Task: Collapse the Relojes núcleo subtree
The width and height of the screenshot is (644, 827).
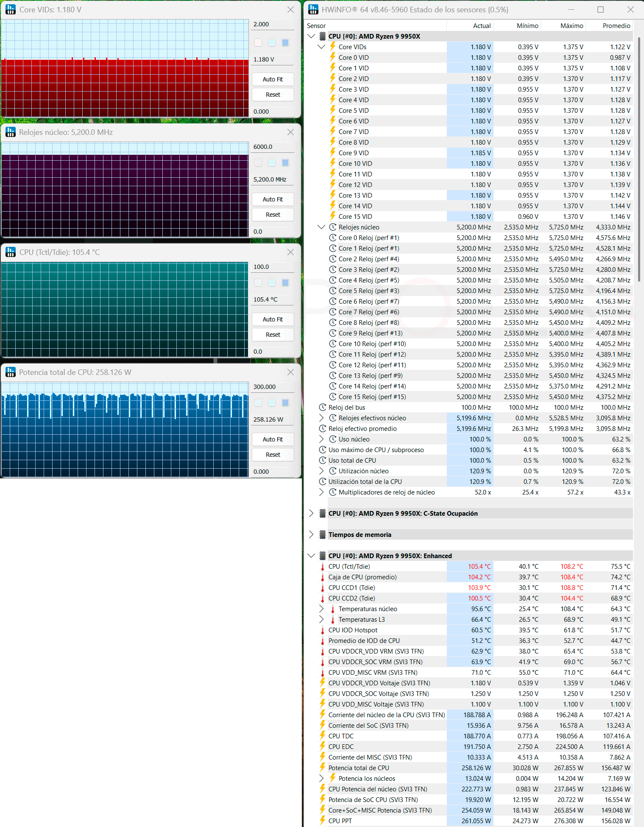Action: (x=321, y=227)
